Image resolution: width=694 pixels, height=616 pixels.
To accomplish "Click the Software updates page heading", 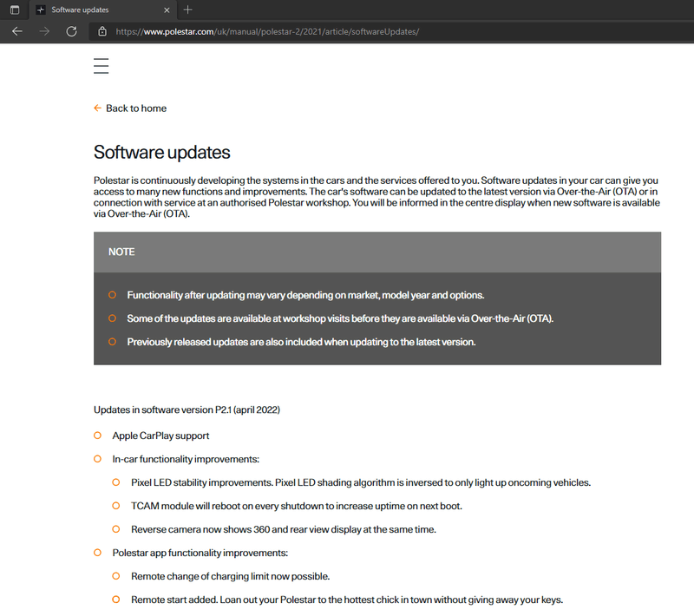I will click(x=162, y=153).
